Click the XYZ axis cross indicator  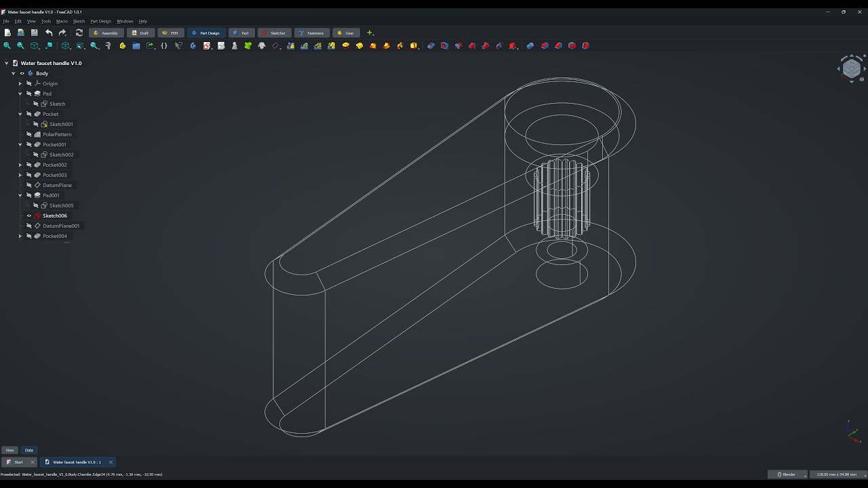(x=853, y=432)
